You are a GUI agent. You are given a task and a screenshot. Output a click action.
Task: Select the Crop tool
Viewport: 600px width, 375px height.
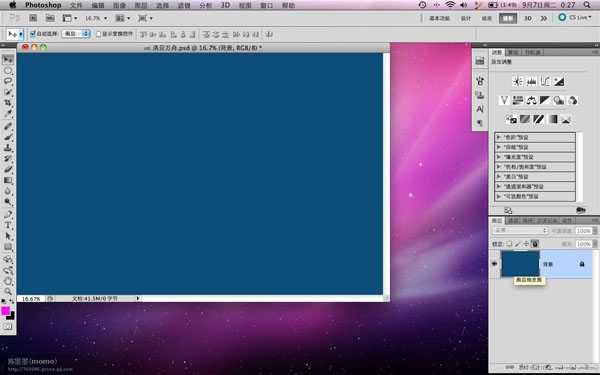pyautogui.click(x=8, y=103)
